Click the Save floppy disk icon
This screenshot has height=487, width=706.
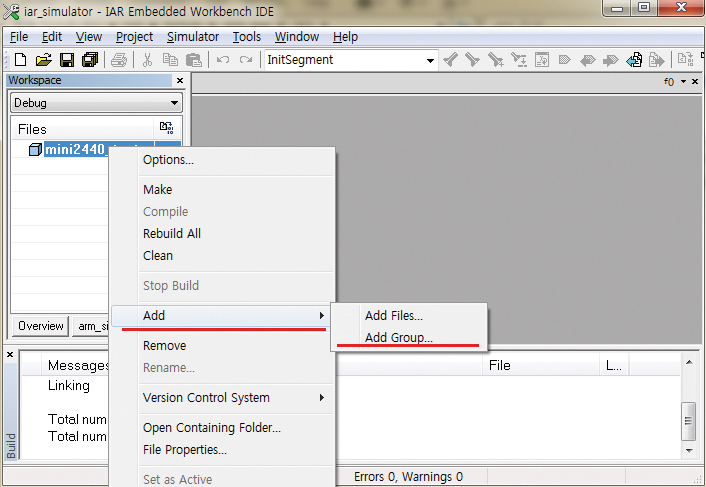click(x=67, y=60)
